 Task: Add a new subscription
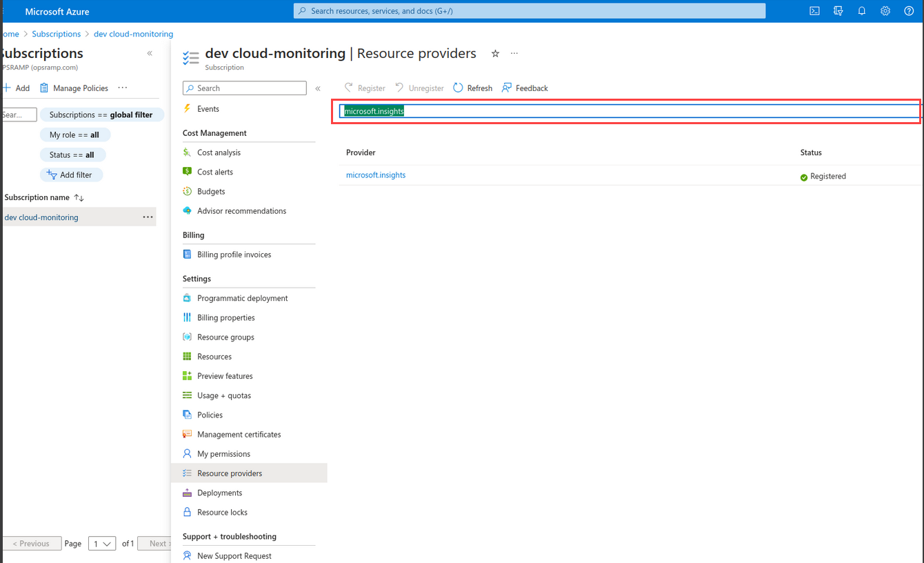(17, 88)
